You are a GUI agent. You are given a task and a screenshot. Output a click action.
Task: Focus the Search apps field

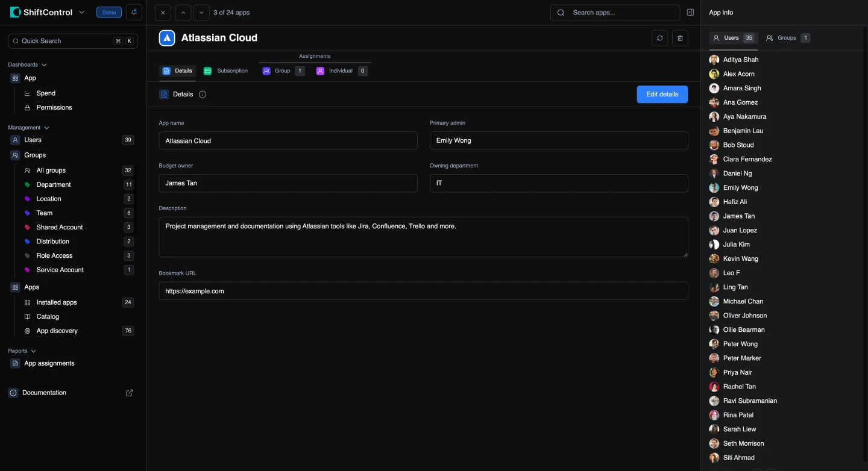[x=615, y=13]
